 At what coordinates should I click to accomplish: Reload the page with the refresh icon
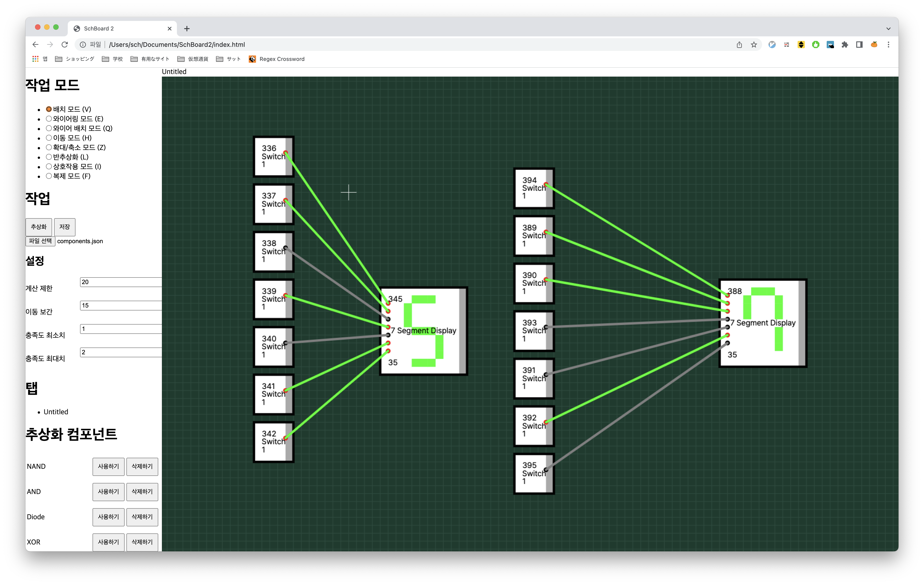(65, 45)
